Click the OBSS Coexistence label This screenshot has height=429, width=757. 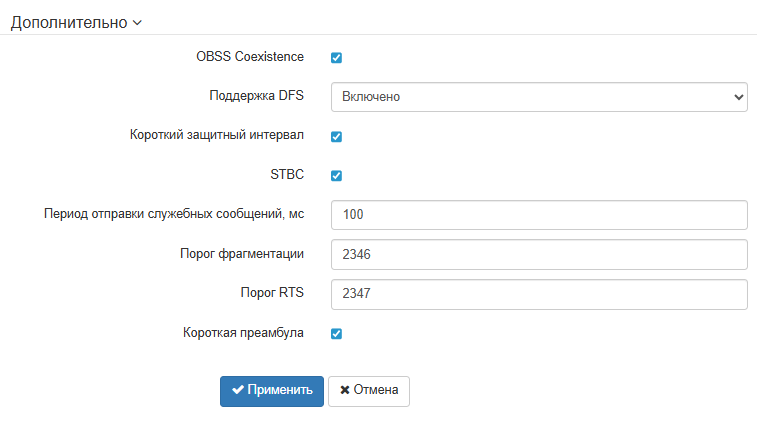(250, 57)
